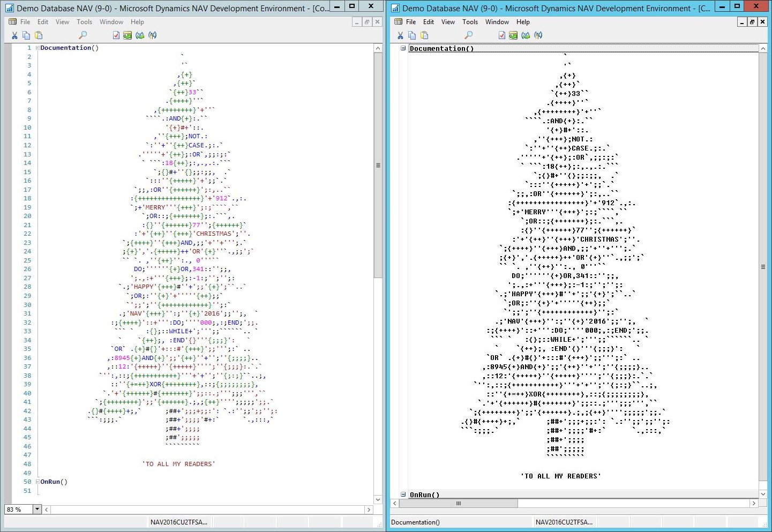Open document system-menu icon beside active File menu

398,22
